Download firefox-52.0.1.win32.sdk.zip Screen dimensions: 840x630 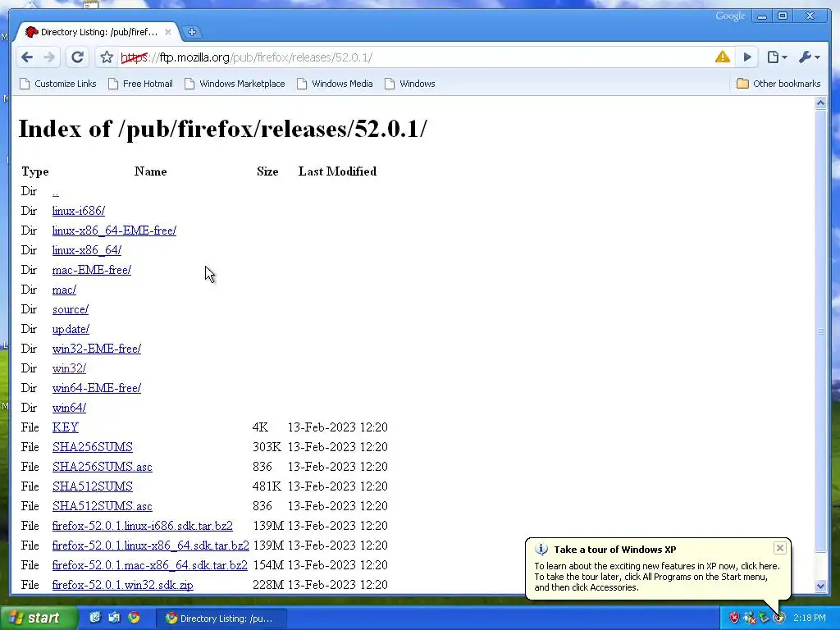tap(123, 585)
